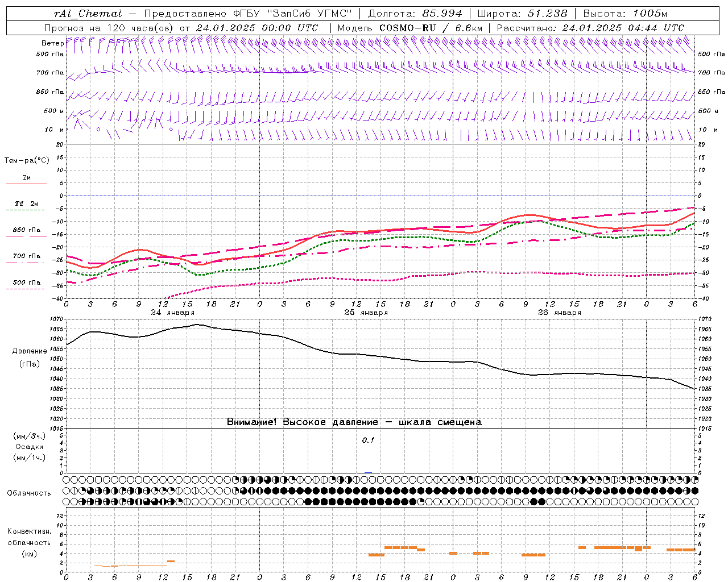Click the Ветер wind panel label
This screenshot has width=728, height=582.
(x=53, y=43)
